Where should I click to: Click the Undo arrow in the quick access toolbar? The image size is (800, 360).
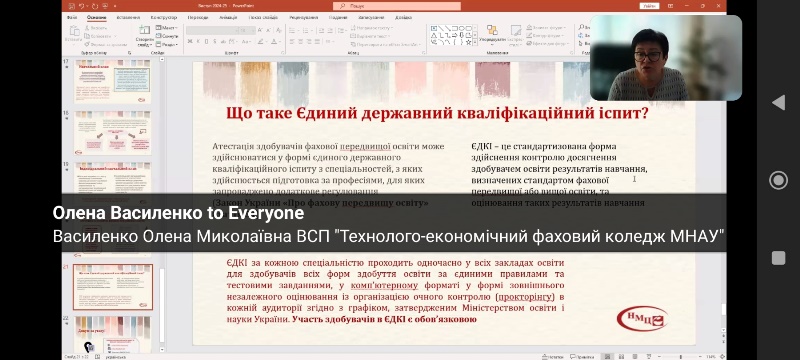(82, 6)
